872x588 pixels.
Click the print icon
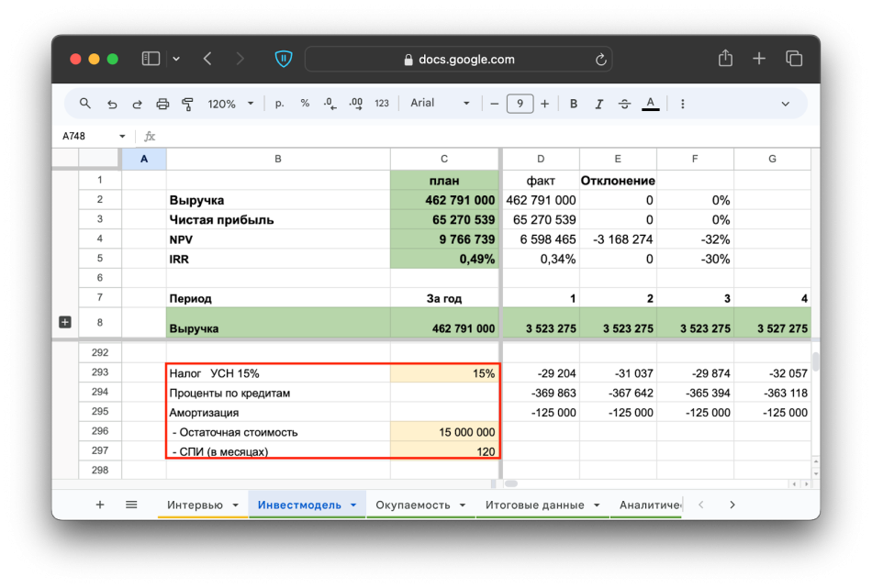coord(162,104)
